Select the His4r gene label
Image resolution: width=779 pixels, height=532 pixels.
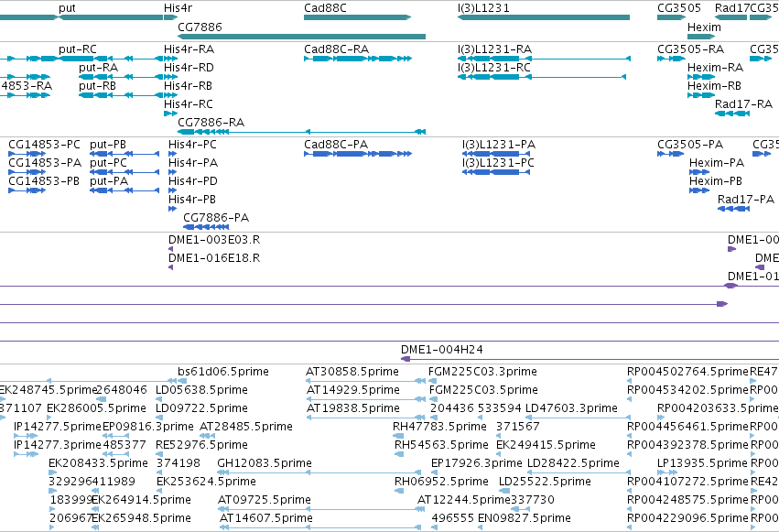pos(178,8)
